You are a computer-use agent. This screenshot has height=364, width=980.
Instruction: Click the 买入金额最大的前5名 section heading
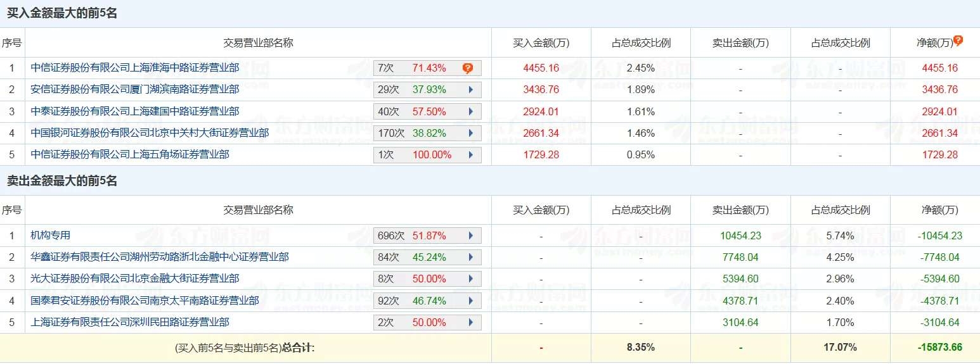[62, 13]
